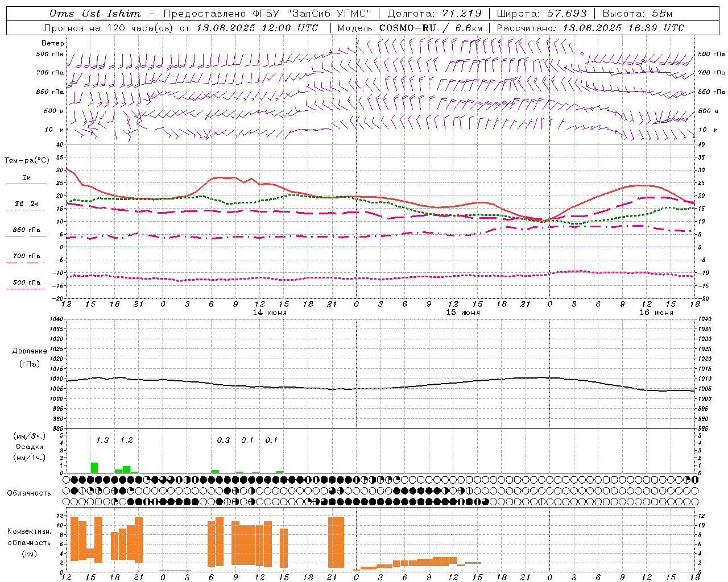Click the 1.3 precipitation total
728x582 pixels.
point(102,440)
